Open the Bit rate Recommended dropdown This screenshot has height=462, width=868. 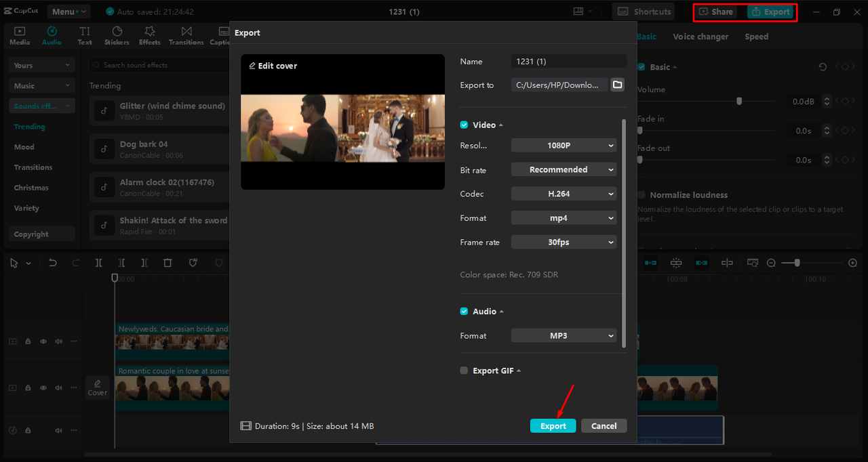pyautogui.click(x=564, y=169)
